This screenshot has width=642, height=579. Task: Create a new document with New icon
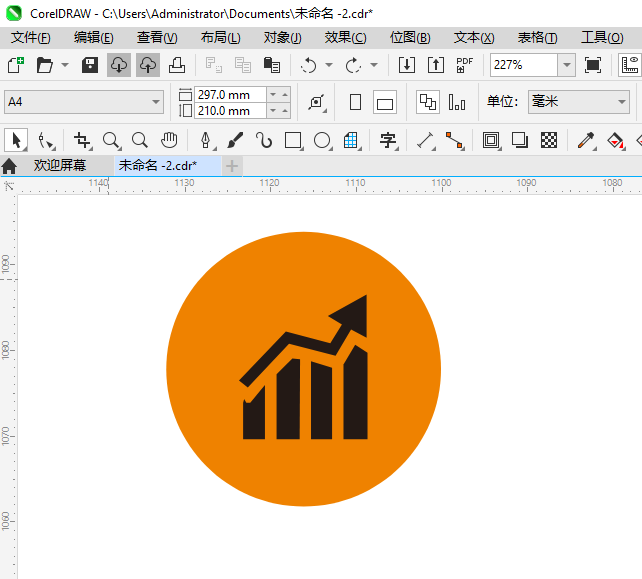[x=16, y=65]
